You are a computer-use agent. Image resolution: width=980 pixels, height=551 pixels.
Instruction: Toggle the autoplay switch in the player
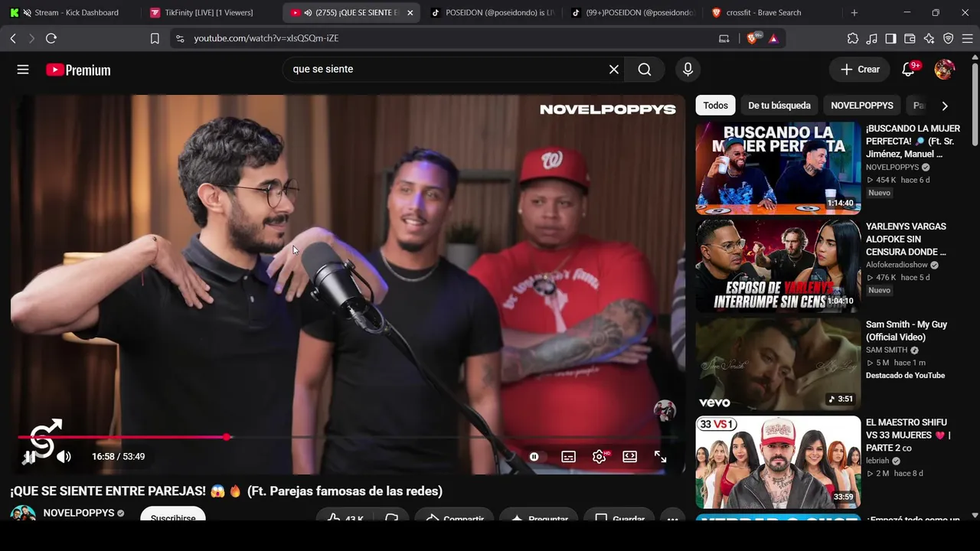coord(534,457)
